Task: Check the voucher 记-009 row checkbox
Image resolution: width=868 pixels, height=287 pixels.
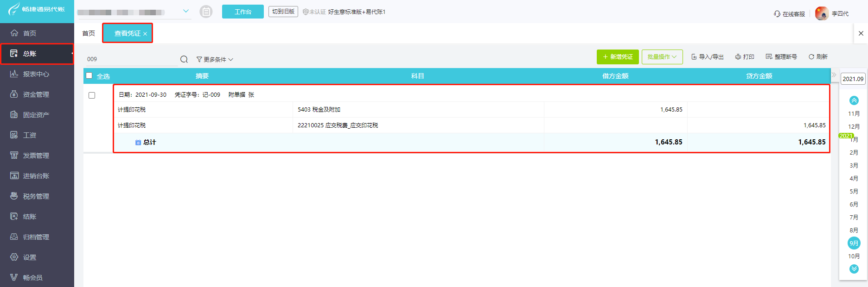Action: click(92, 95)
